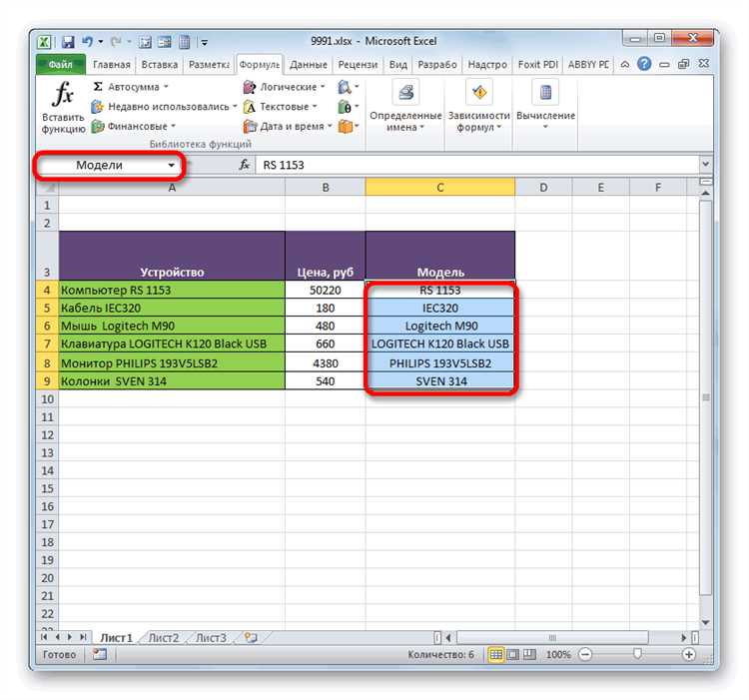Screen dimensions: 749x700
Task: Click the Defined Names icon
Action: [x=405, y=92]
